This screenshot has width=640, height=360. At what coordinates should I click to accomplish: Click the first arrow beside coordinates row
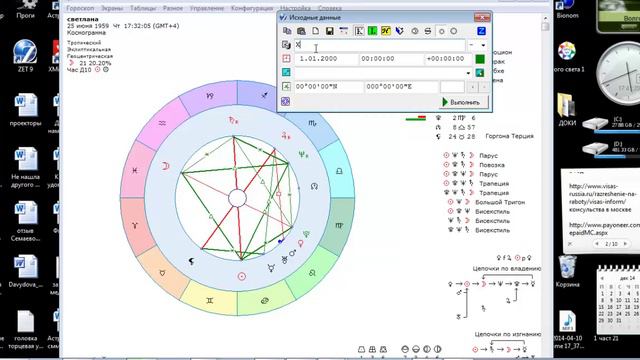[472, 87]
